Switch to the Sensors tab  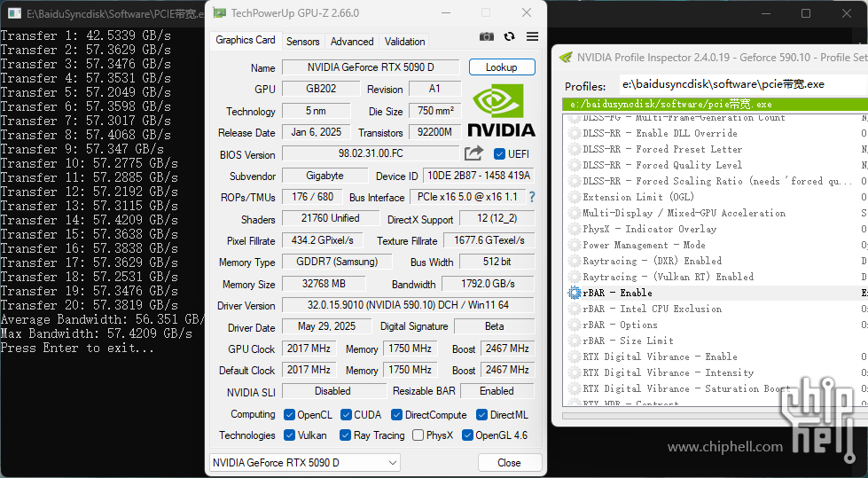[x=303, y=42]
